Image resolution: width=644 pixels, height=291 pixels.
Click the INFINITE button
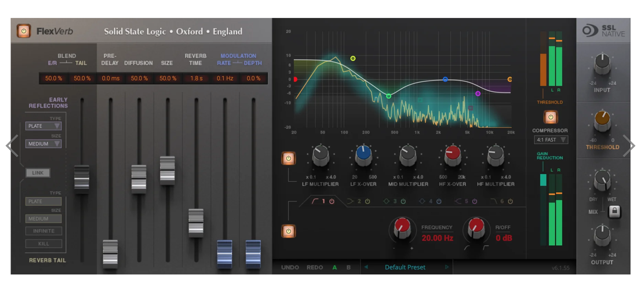coord(44,231)
